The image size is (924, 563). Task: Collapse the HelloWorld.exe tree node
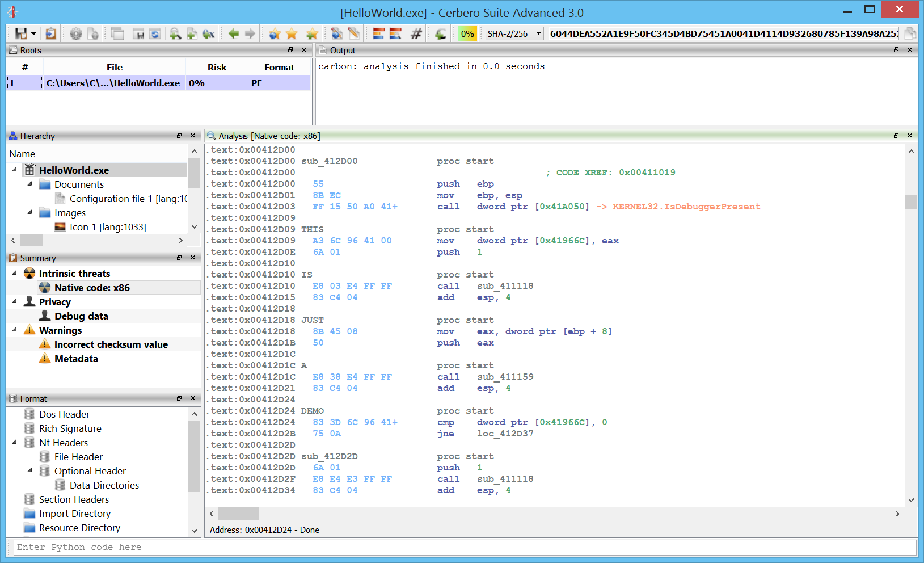pos(14,170)
